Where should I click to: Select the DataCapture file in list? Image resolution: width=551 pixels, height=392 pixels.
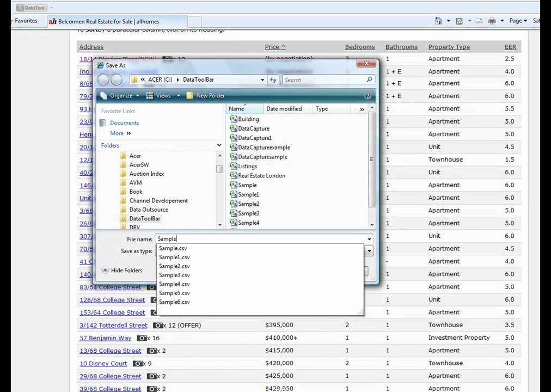pos(249,128)
